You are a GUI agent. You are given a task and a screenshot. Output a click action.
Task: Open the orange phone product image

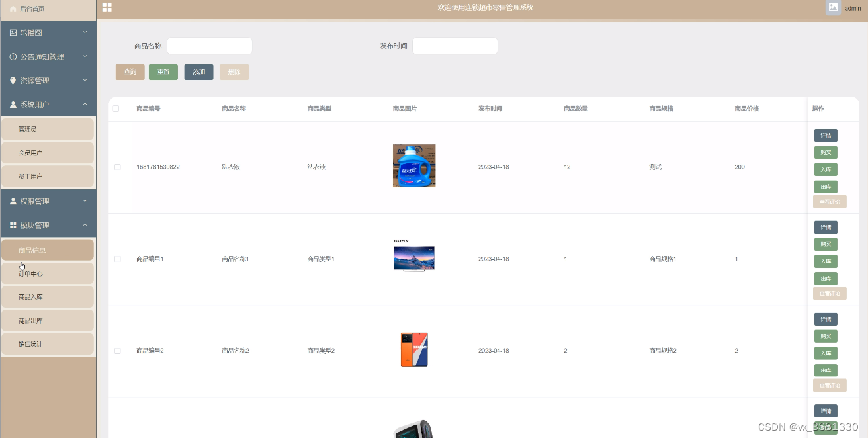point(414,350)
